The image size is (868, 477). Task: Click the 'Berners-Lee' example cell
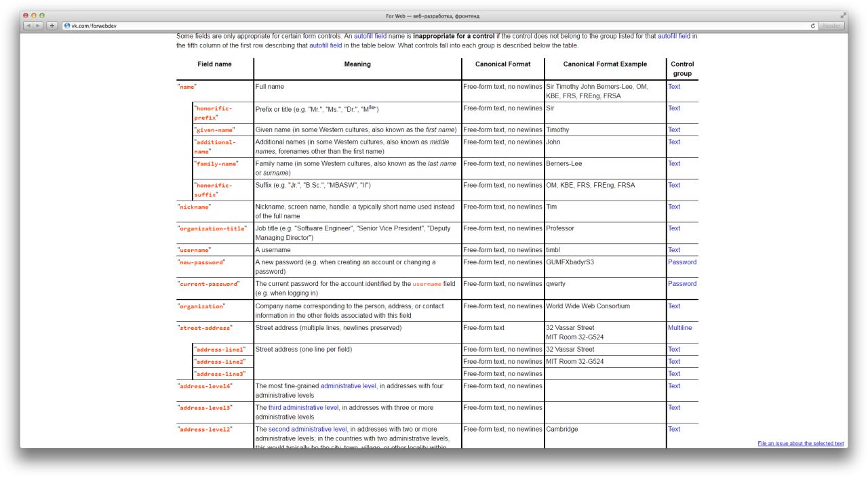(605, 168)
